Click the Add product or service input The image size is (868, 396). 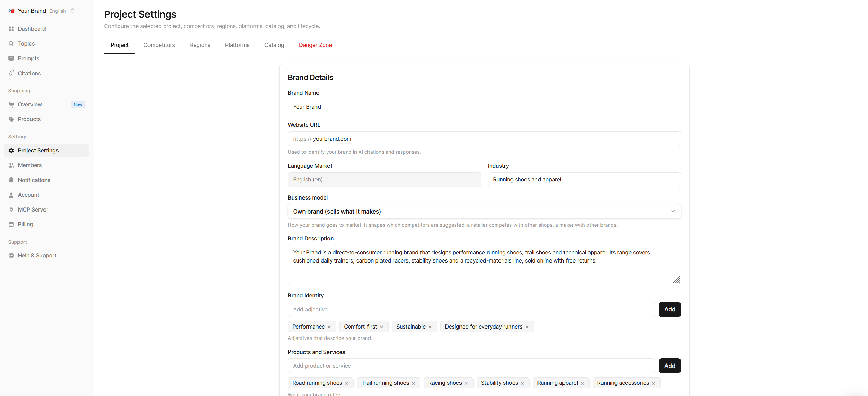[x=471, y=366]
